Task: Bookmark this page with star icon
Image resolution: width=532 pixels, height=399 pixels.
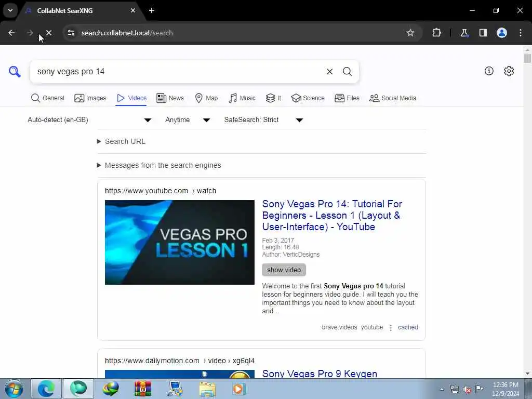Action: 410,33
